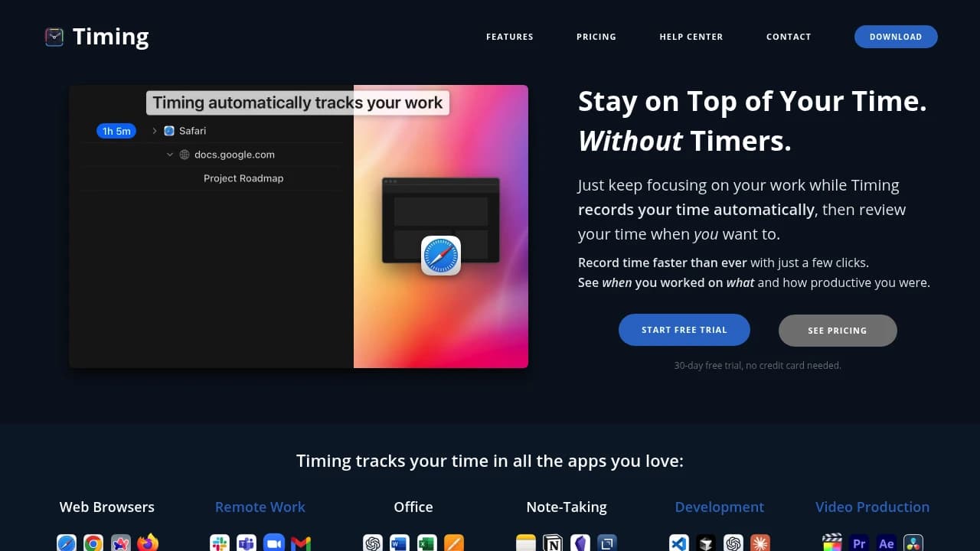Click the orange Pages icon under Office
980x551 pixels.
coord(454,543)
